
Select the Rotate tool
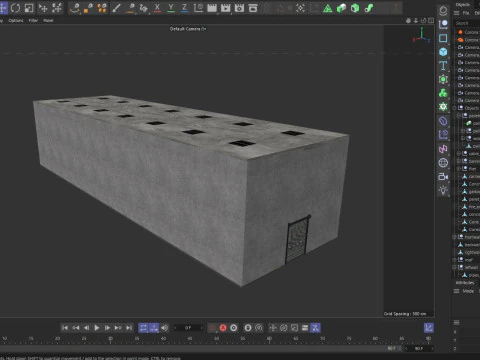pos(15,8)
